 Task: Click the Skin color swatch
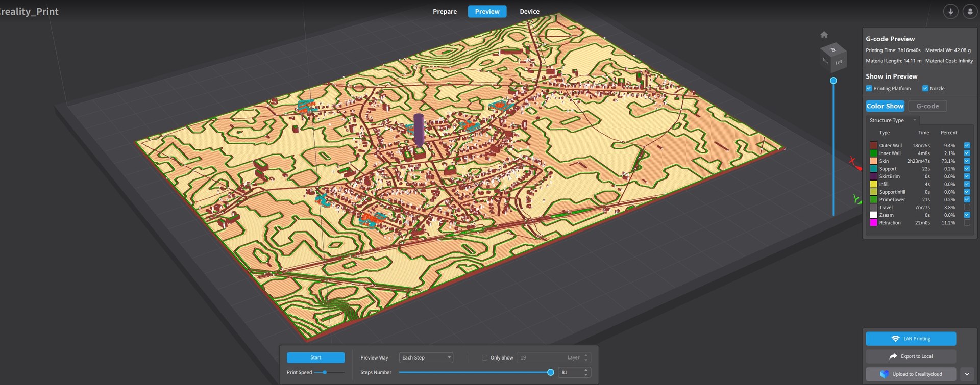[873, 161]
